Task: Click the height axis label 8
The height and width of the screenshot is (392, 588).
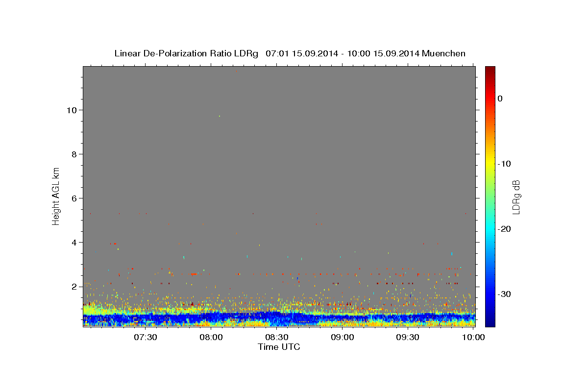Action: (x=74, y=154)
